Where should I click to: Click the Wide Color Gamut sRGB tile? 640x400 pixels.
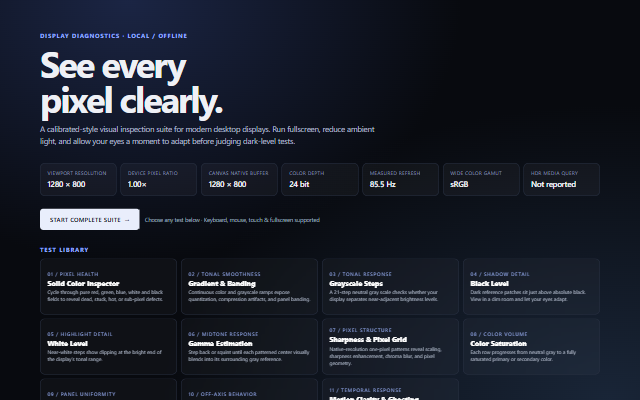[x=481, y=180]
